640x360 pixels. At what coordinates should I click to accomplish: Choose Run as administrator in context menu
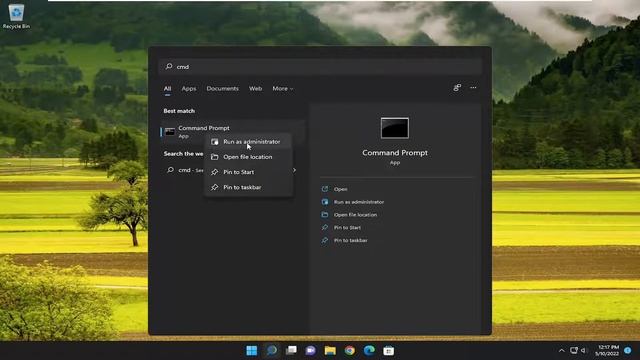(x=249, y=142)
